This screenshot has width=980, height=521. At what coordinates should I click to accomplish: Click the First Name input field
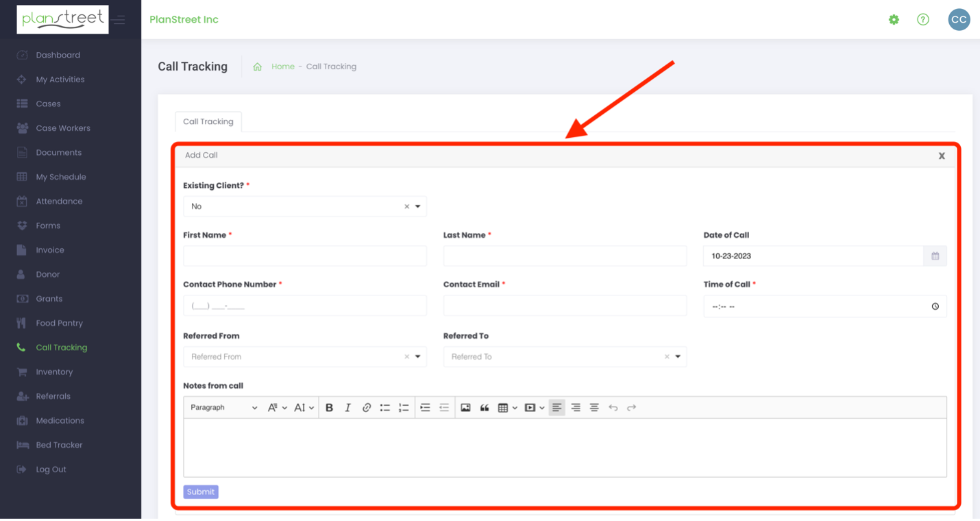click(305, 256)
